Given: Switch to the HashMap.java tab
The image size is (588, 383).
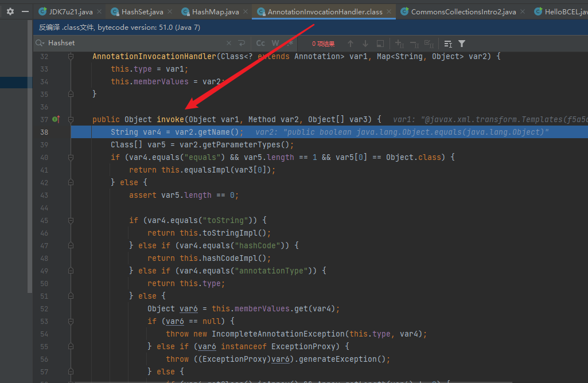Looking at the screenshot, I should [215, 11].
